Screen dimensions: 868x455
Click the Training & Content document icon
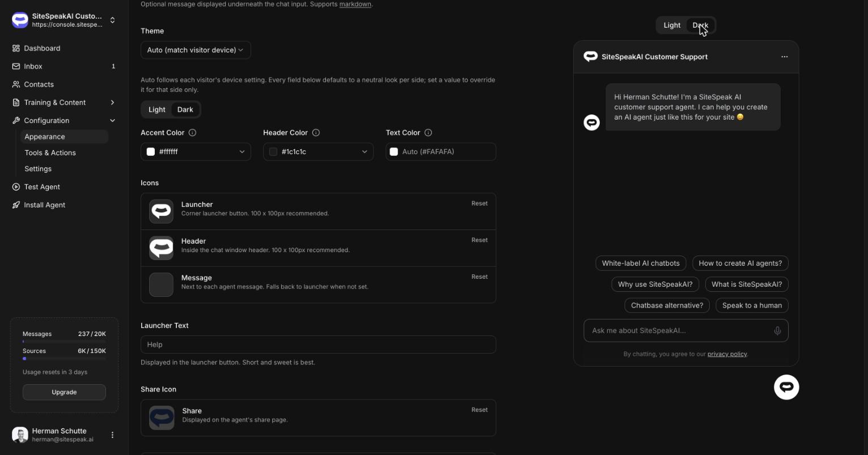pyautogui.click(x=16, y=103)
